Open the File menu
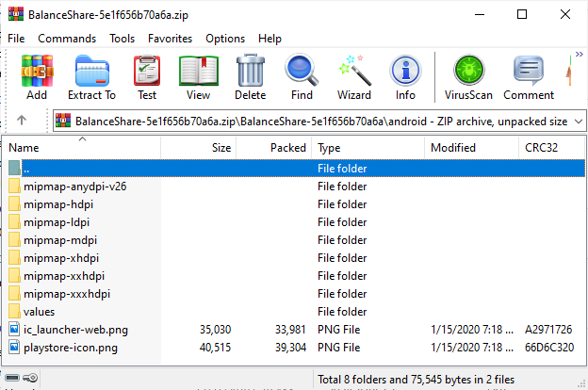The width and height of the screenshot is (588, 390). [x=16, y=39]
